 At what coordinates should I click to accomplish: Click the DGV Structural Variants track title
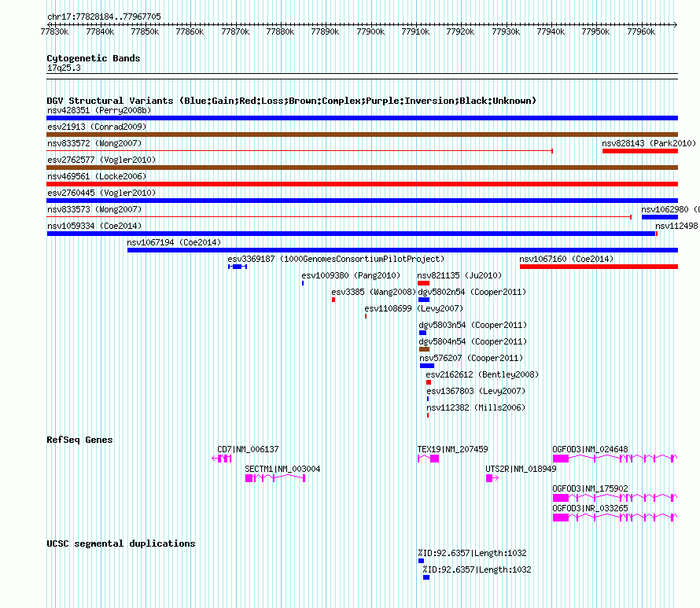[x=291, y=101]
